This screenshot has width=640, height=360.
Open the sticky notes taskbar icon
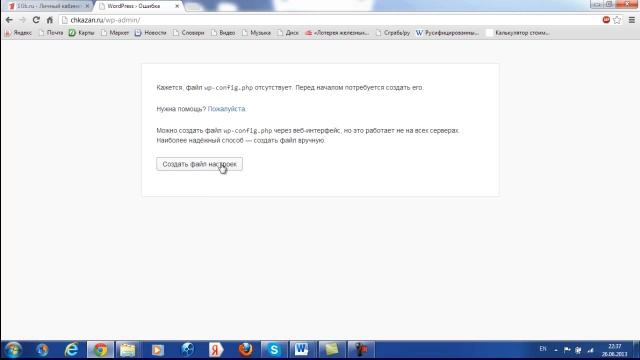332,350
